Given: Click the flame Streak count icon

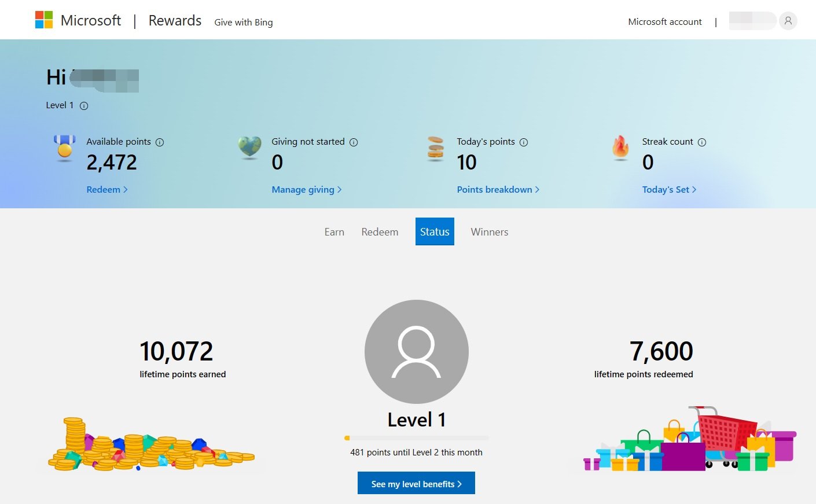Looking at the screenshot, I should click(x=620, y=148).
